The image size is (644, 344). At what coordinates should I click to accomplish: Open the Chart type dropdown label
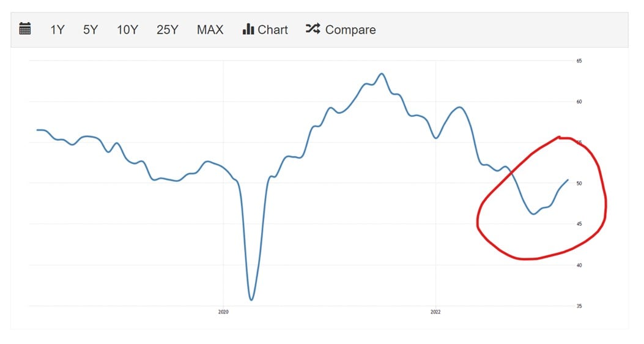[x=273, y=29]
